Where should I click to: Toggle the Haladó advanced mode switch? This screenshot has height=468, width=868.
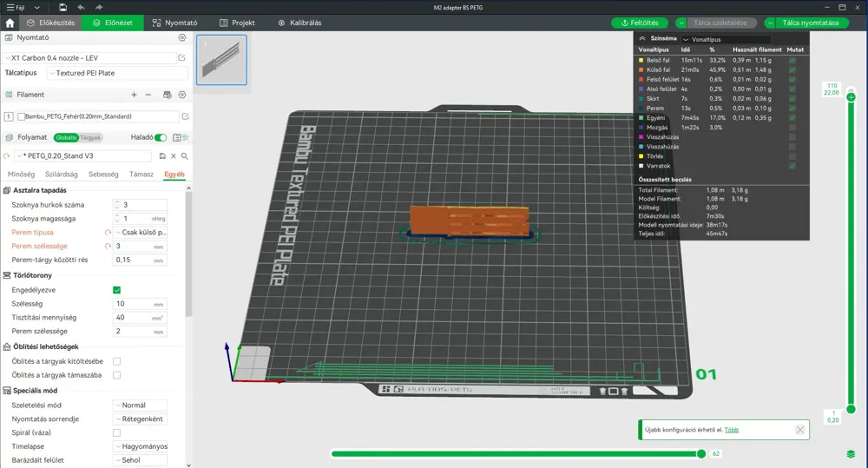[x=161, y=137]
